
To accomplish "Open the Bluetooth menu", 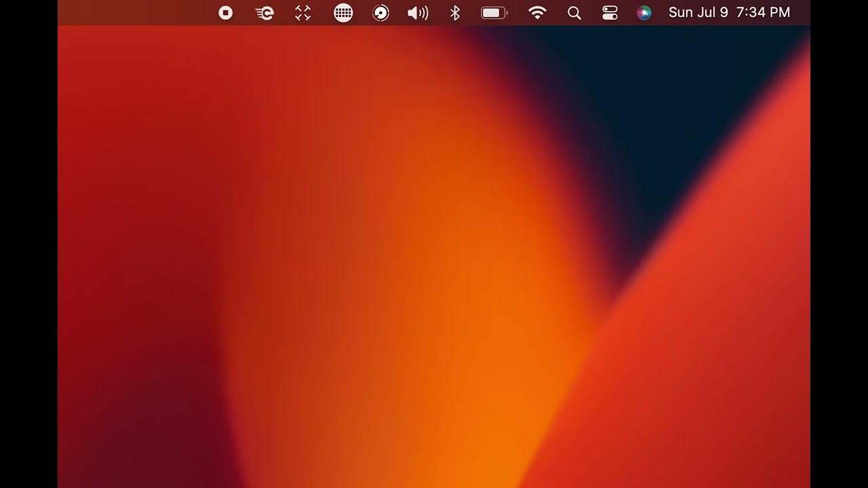I will coord(456,13).
